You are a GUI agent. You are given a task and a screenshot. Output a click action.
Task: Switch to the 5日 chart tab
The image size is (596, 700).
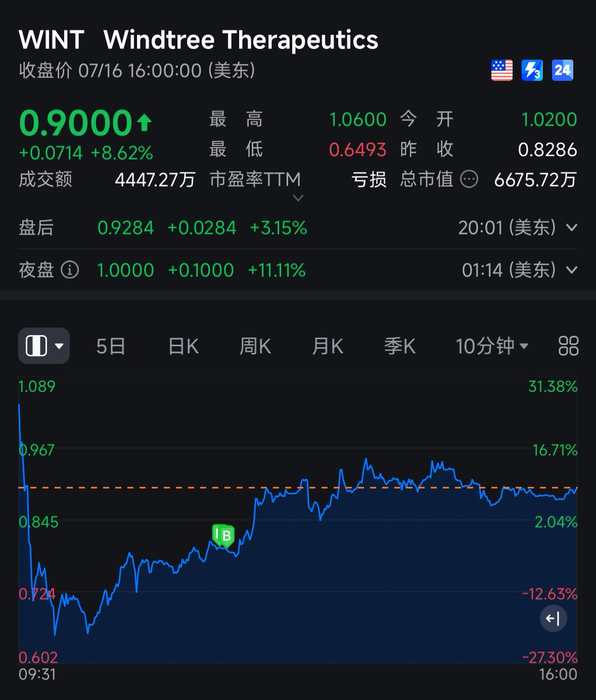tap(111, 346)
